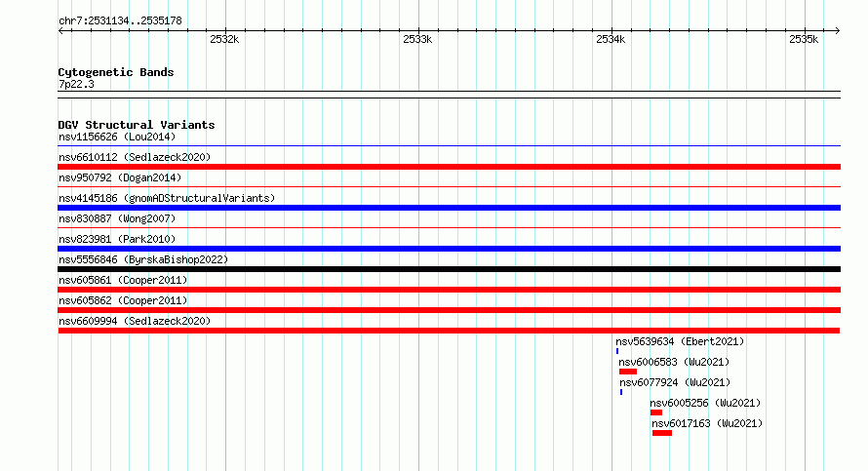This screenshot has width=868, height=471.
Task: Open the nsv6006583 (Wu2021) variant label
Action: click(674, 362)
